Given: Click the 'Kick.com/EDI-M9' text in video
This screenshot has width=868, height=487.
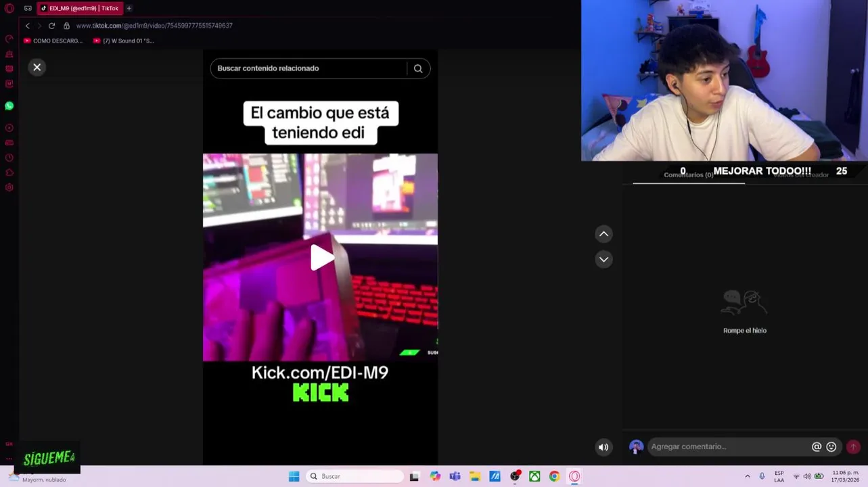Looking at the screenshot, I should coord(320,373).
